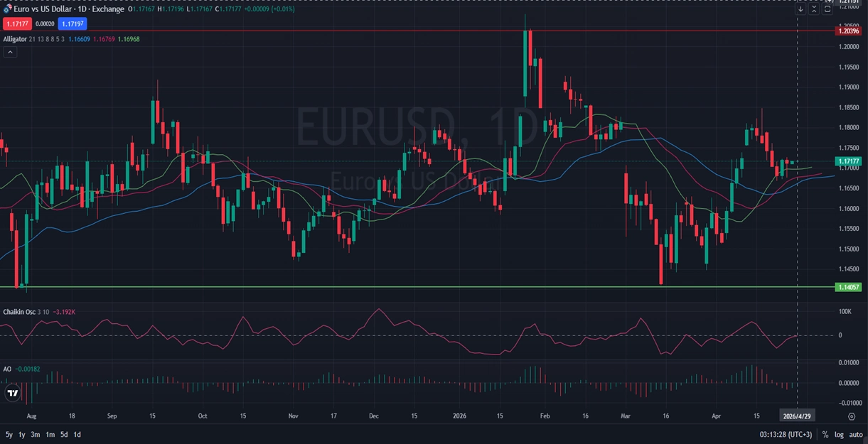Viewport: 868px width, 444px height.
Task: Click the red 1.20396 resistance price label
Action: pyautogui.click(x=849, y=31)
